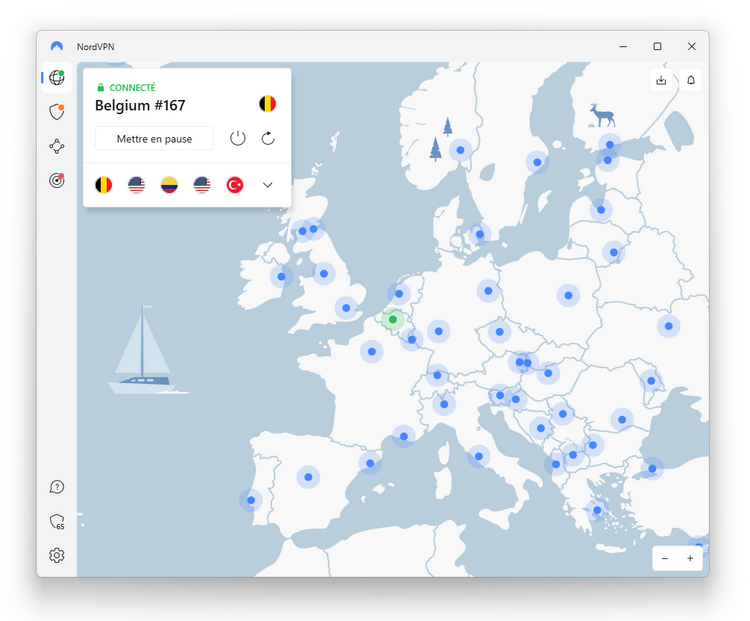Select the Norway server map marker
Viewport: 750px width, 621px height.
(x=460, y=150)
